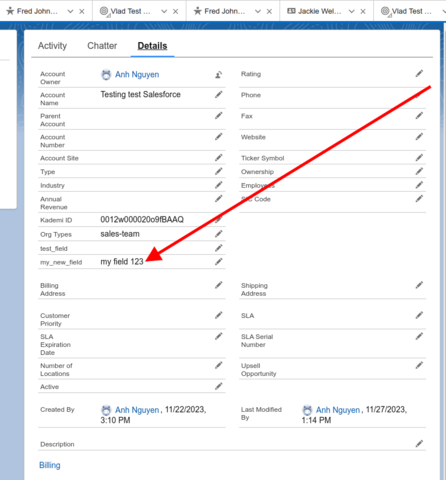
Task: Open dropdown arrow on first Fred John tab
Action: pos(70,11)
